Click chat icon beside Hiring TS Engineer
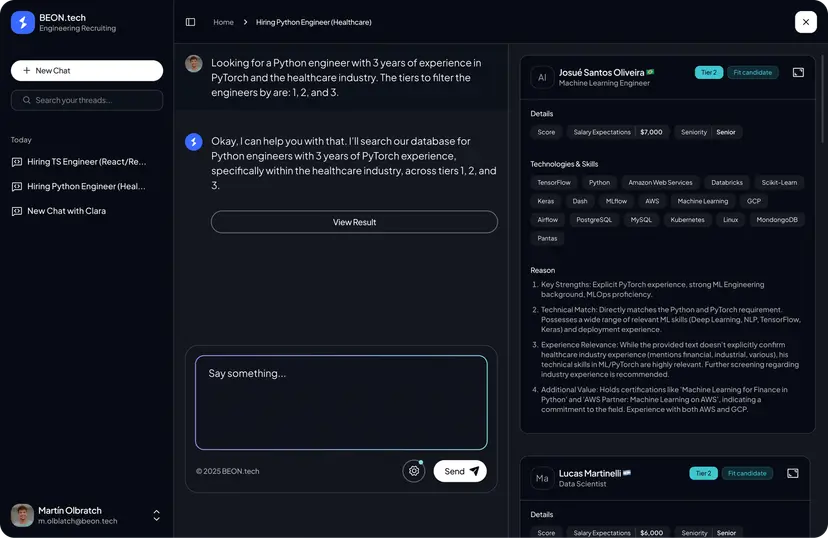Screen dimensions: 828x538 pyautogui.click(x=17, y=162)
